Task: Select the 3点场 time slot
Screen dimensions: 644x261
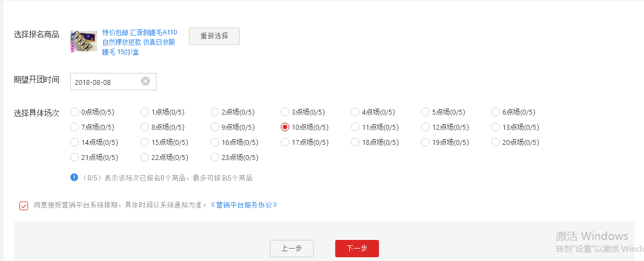Action: (285, 112)
